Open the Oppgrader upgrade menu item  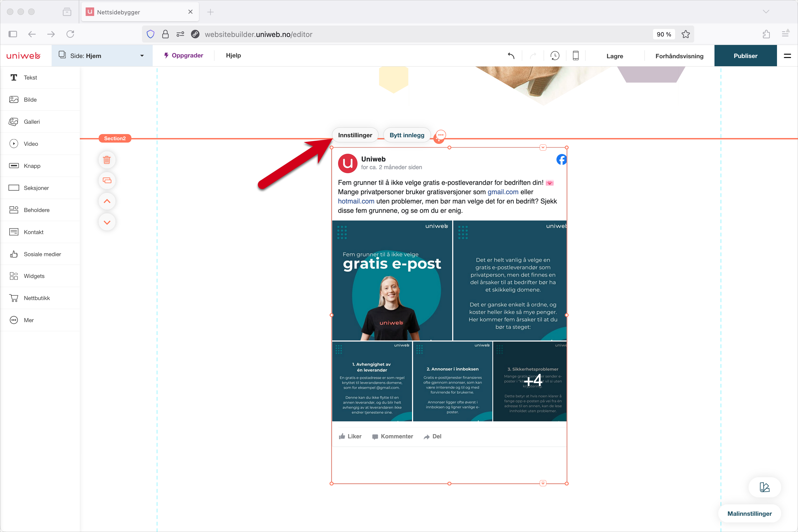point(184,55)
